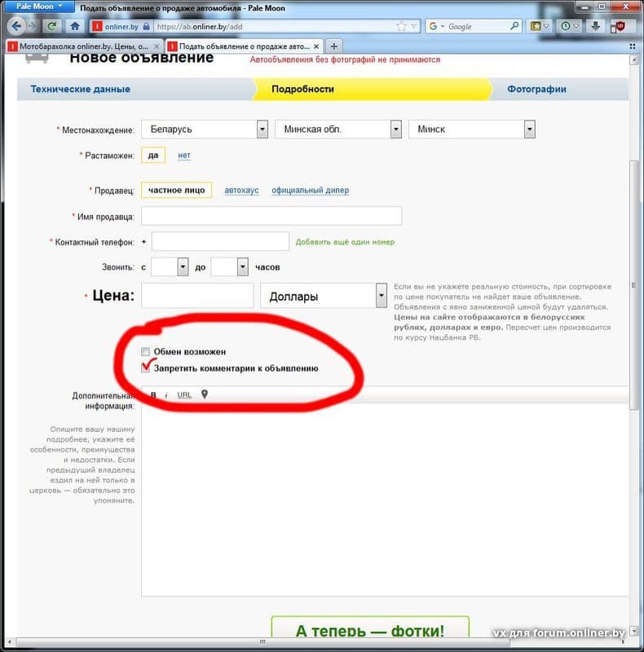The height and width of the screenshot is (652, 644).
Task: Open the tab groups icon at right of tab bar
Action: [633, 46]
